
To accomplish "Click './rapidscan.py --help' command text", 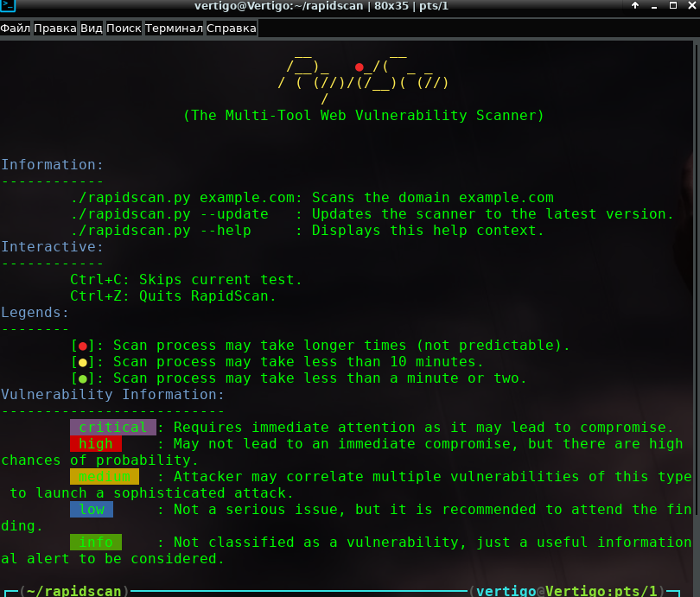I will [x=161, y=231].
